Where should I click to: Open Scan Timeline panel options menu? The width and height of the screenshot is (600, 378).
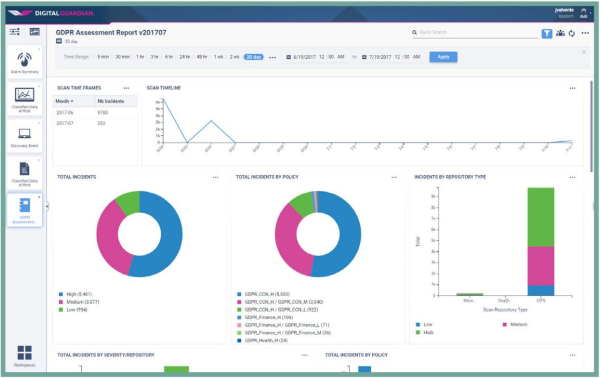(572, 88)
